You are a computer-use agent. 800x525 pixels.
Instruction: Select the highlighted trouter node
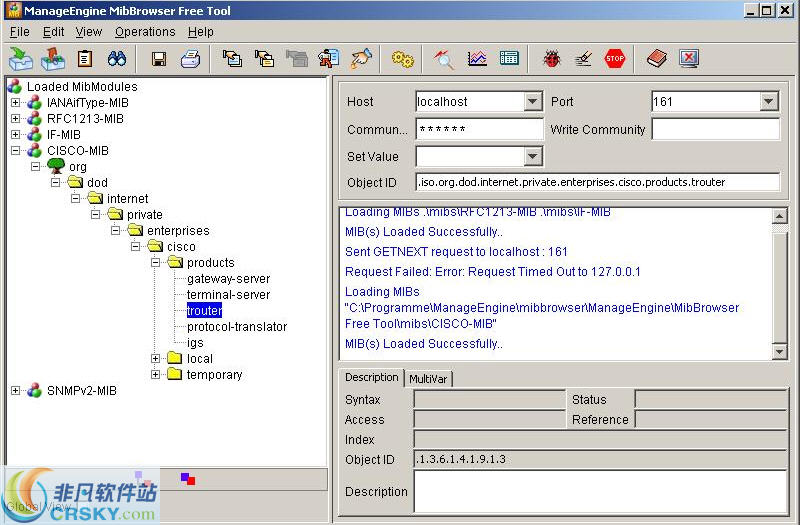point(204,310)
